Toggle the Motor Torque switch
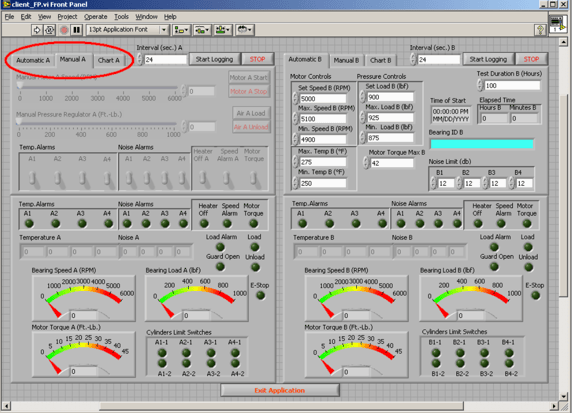The image size is (573, 413). click(253, 178)
